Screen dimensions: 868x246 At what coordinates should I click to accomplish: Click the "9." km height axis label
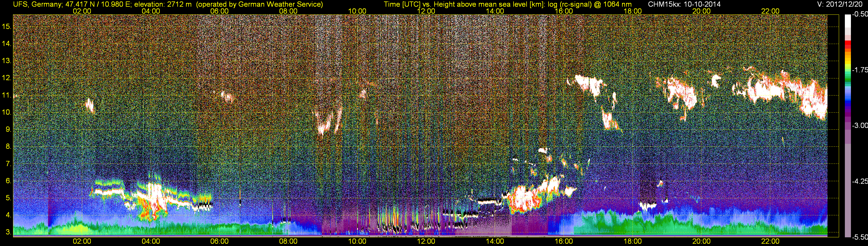8,129
